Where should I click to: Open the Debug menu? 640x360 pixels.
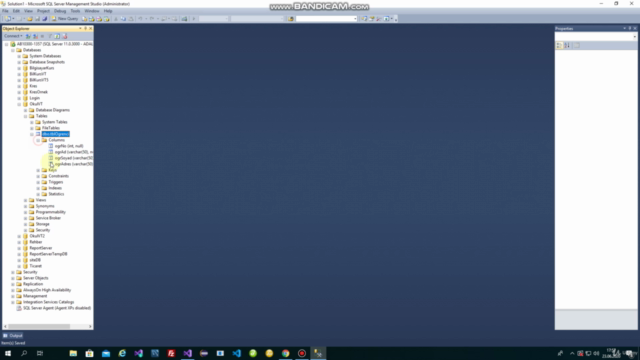tap(60, 11)
